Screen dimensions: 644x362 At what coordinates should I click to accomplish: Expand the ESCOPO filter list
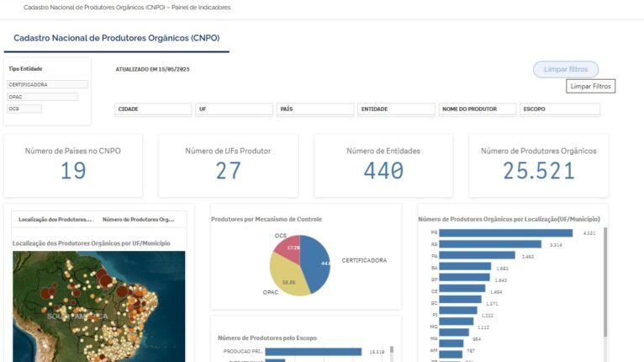(x=559, y=109)
